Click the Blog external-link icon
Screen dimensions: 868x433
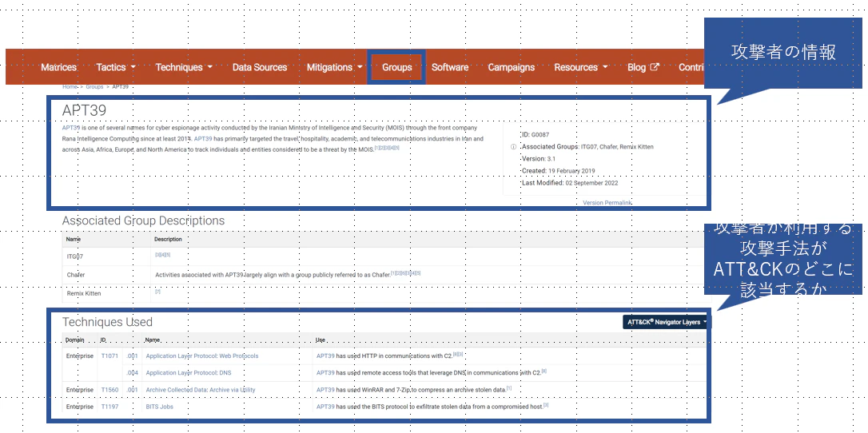tap(655, 67)
